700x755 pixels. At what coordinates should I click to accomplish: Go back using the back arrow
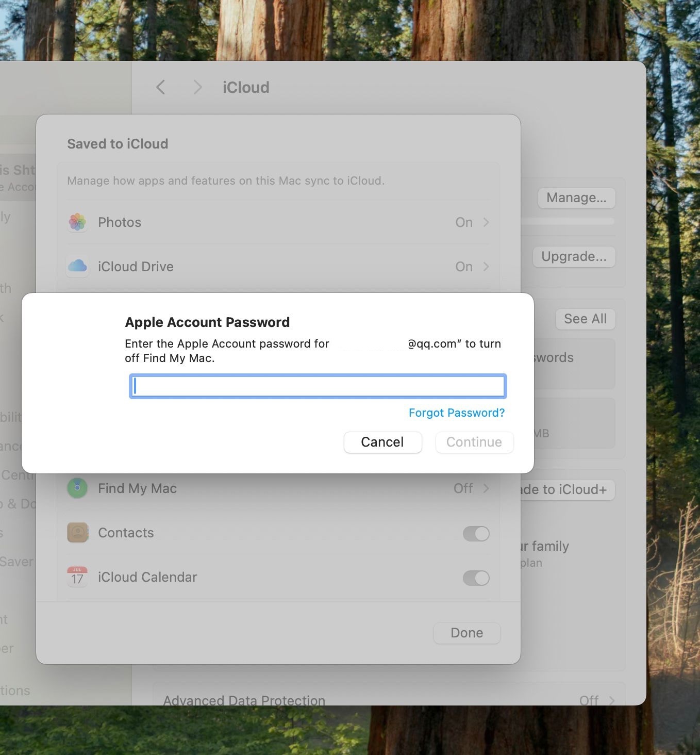[x=161, y=87]
